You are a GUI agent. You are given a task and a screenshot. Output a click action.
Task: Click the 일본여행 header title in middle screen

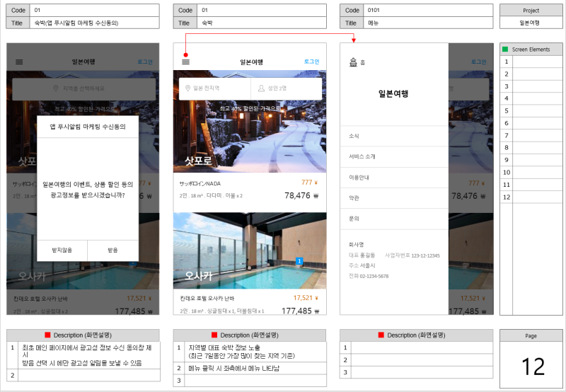251,62
